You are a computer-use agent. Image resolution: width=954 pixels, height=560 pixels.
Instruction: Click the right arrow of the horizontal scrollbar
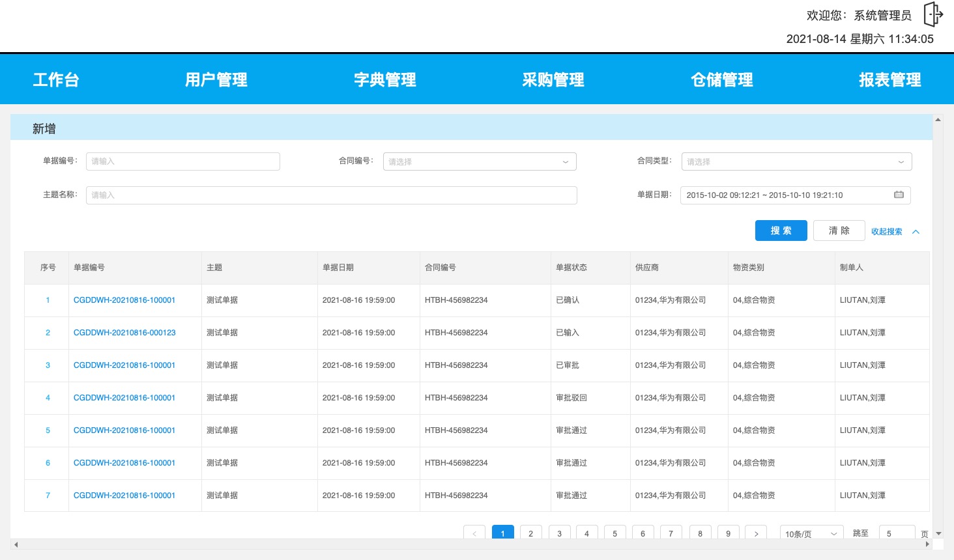pyautogui.click(x=927, y=545)
